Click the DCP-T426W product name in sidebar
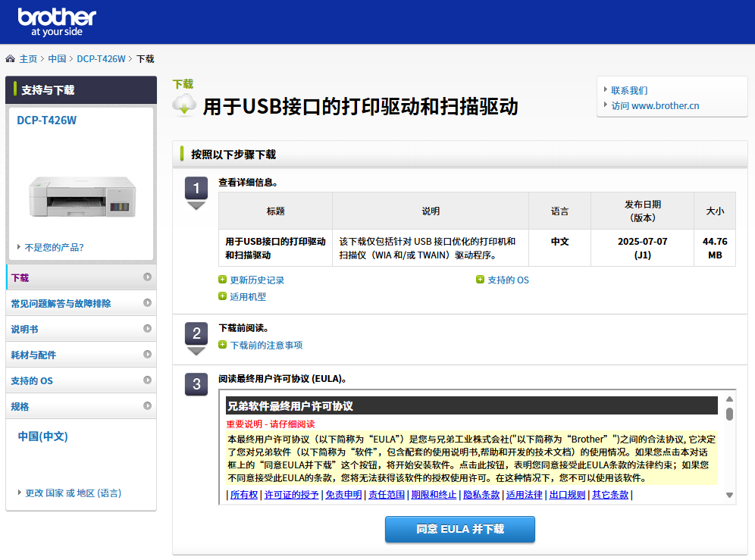Image resolution: width=755 pixels, height=560 pixels. 47,120
